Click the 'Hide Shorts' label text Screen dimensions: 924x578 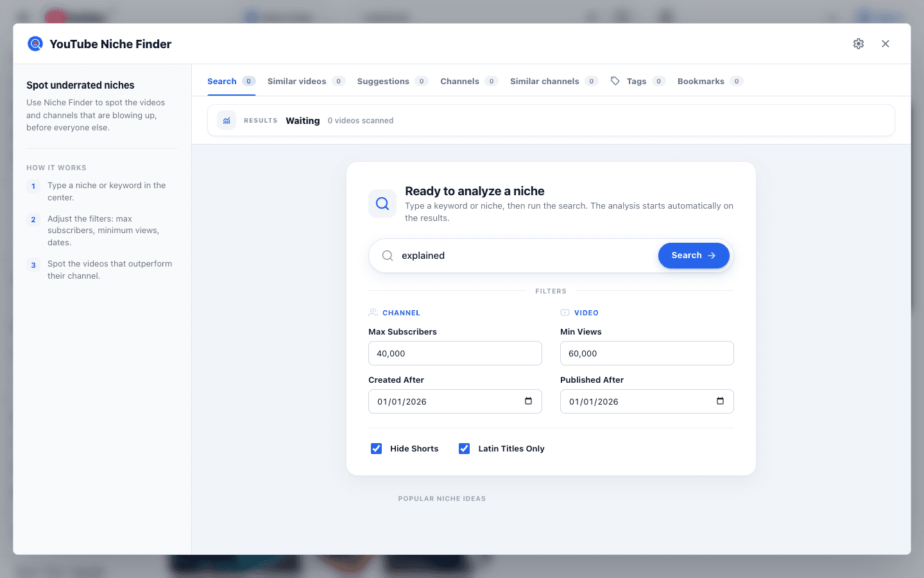[x=415, y=449]
